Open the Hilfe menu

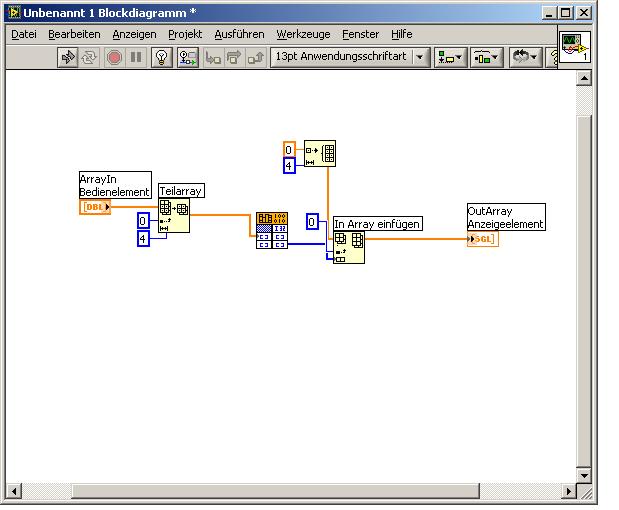click(x=401, y=34)
